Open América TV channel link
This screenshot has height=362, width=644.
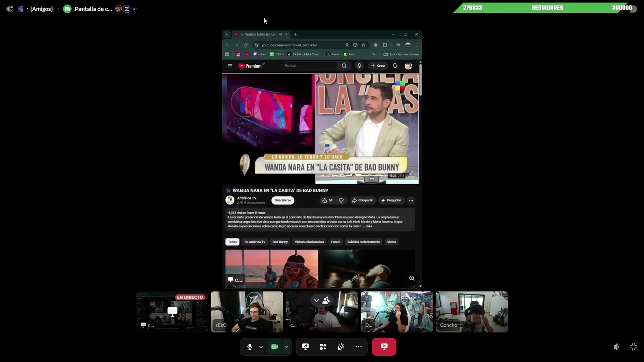(x=247, y=198)
